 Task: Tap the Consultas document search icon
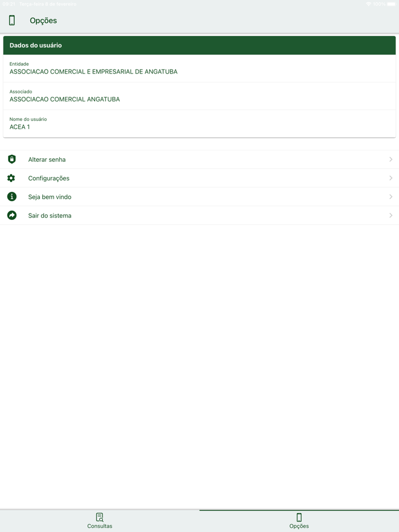point(100,517)
